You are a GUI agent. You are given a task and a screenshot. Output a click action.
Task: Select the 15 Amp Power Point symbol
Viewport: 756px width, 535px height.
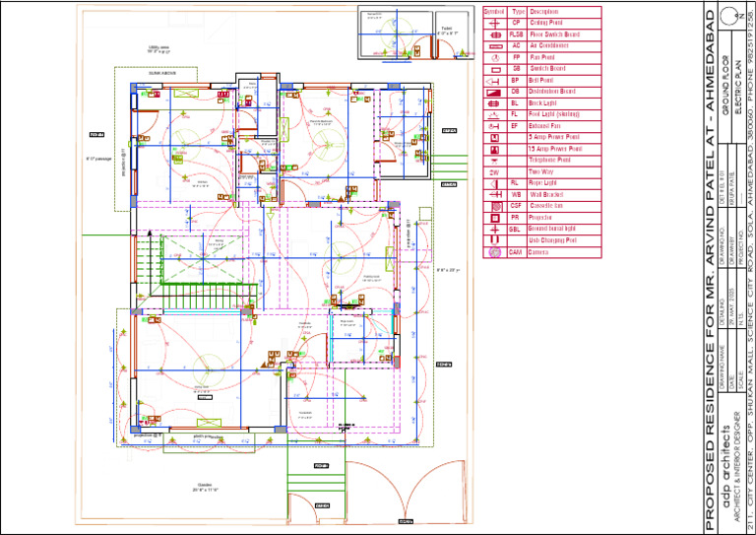coord(495,150)
